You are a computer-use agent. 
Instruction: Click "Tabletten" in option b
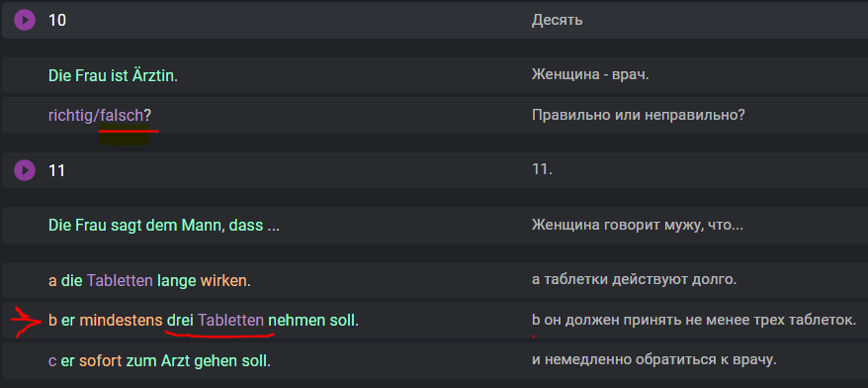[x=230, y=321]
